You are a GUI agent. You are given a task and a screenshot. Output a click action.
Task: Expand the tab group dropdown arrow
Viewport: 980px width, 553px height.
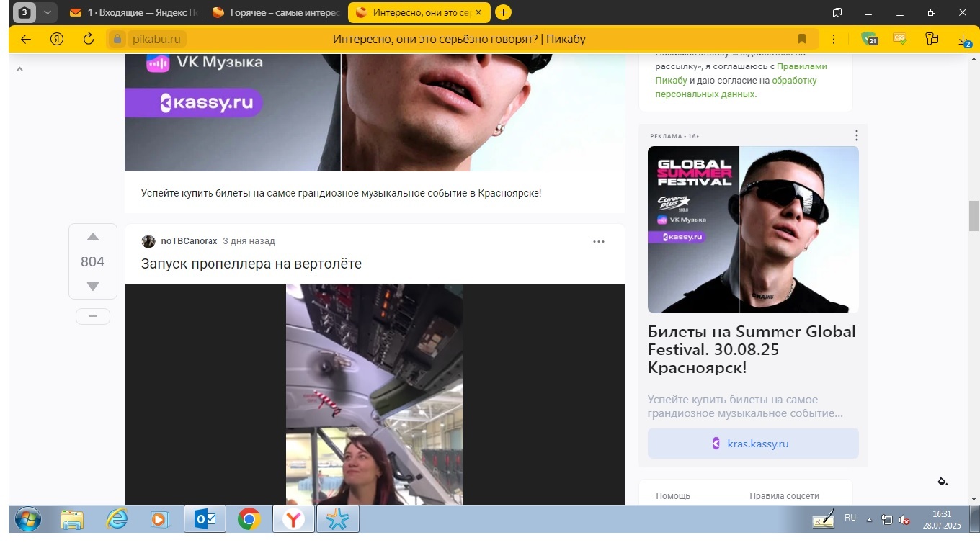pyautogui.click(x=47, y=12)
